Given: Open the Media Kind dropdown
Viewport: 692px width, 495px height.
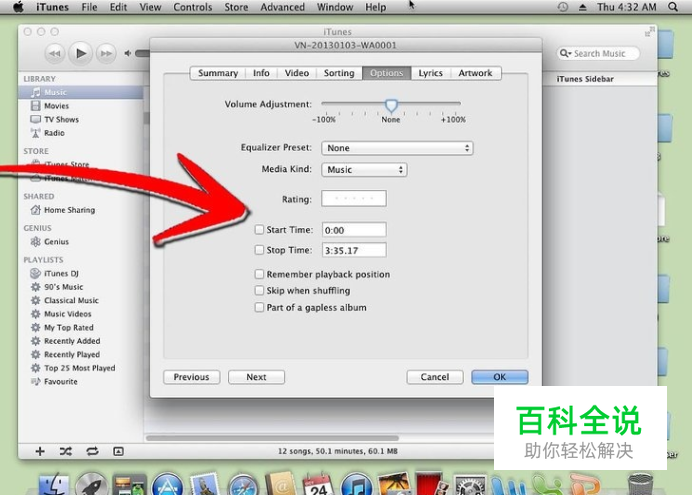Looking at the screenshot, I should coord(364,169).
